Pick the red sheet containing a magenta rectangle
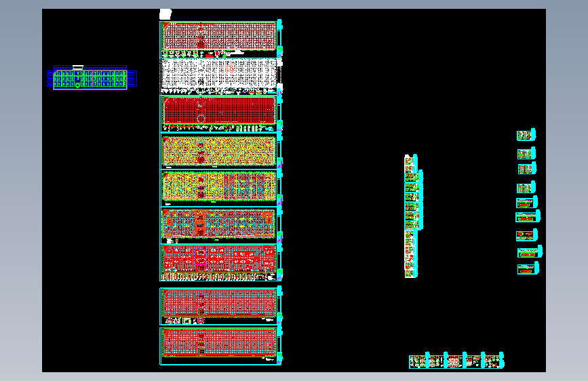This screenshot has height=381, width=588. pos(220,262)
